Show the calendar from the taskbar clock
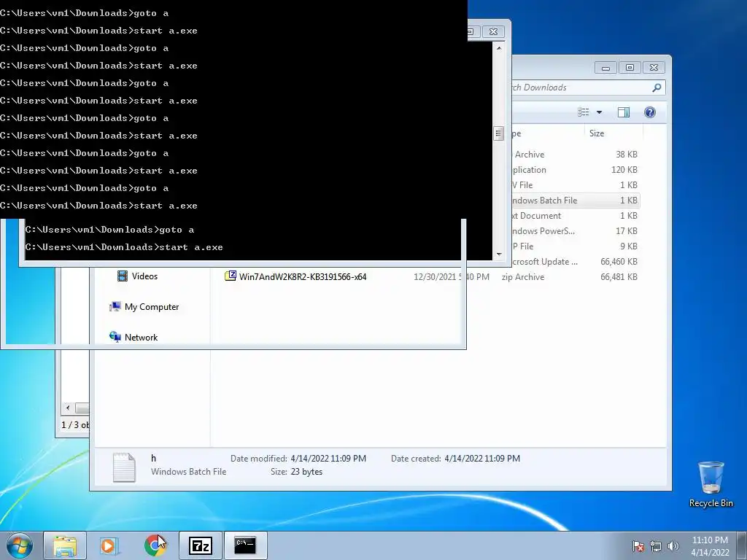The image size is (747, 560). (x=710, y=546)
